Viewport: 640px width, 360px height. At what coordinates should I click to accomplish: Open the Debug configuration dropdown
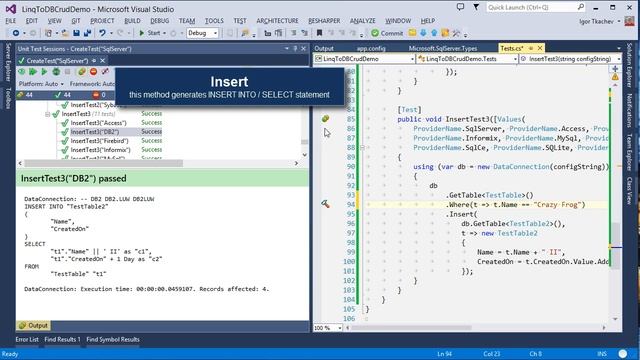203,33
